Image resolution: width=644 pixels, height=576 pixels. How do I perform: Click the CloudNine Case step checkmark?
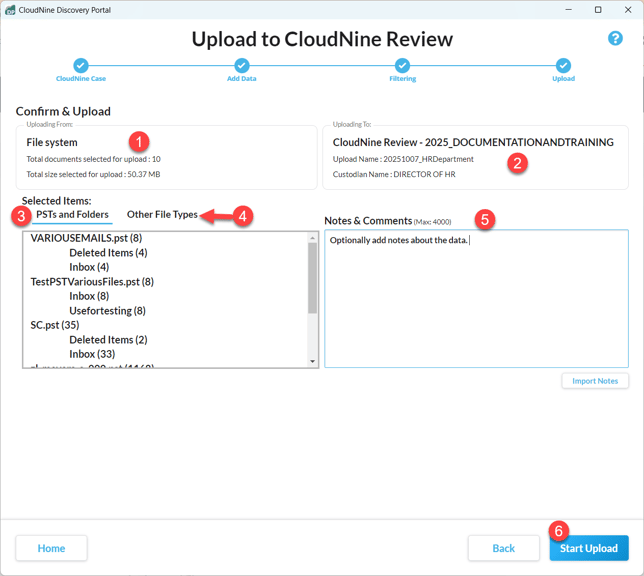(81, 65)
